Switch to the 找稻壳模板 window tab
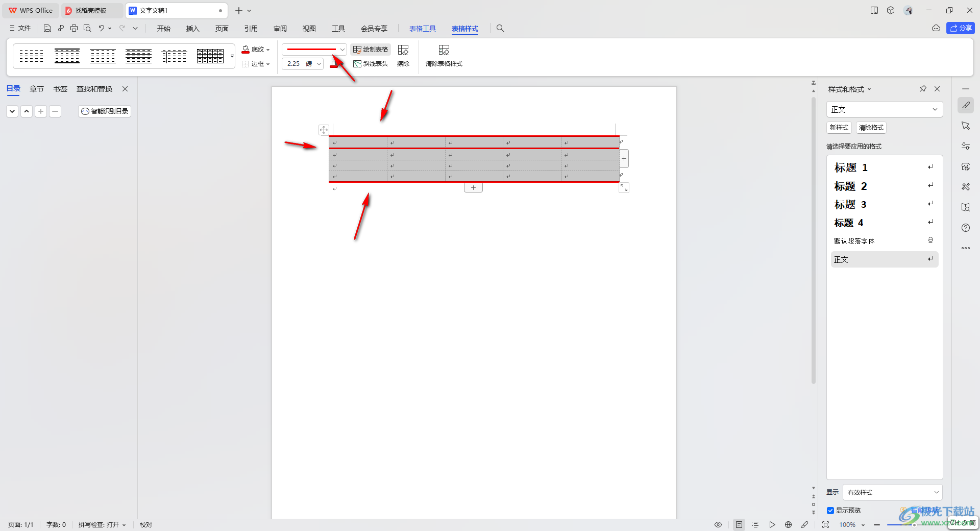This screenshot has height=531, width=980. click(x=92, y=10)
